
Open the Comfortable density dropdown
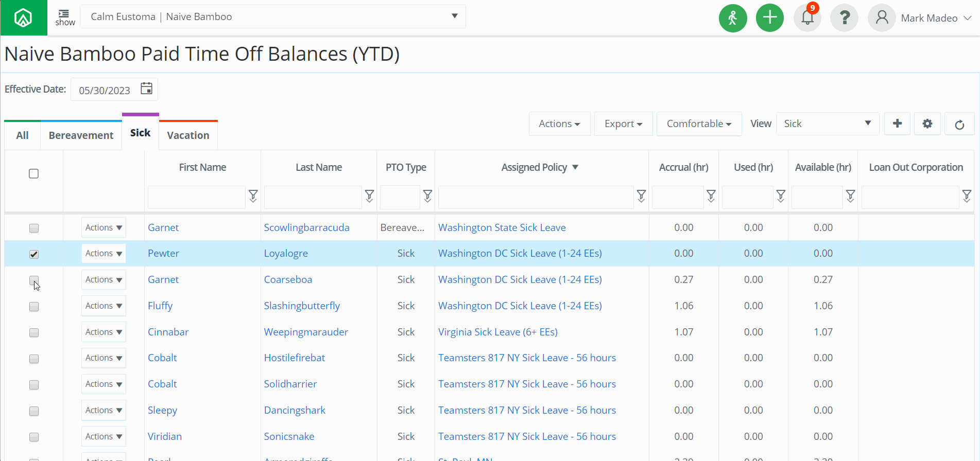point(699,124)
